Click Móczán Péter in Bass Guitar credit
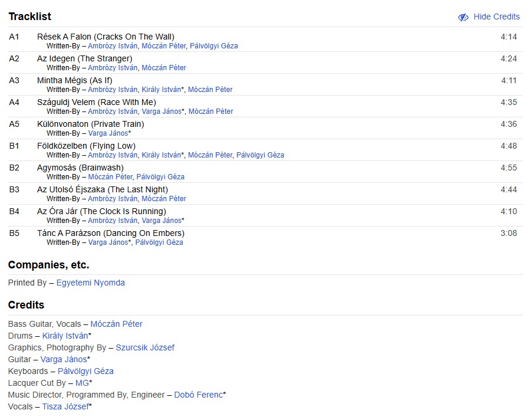527x420 pixels. [116, 324]
